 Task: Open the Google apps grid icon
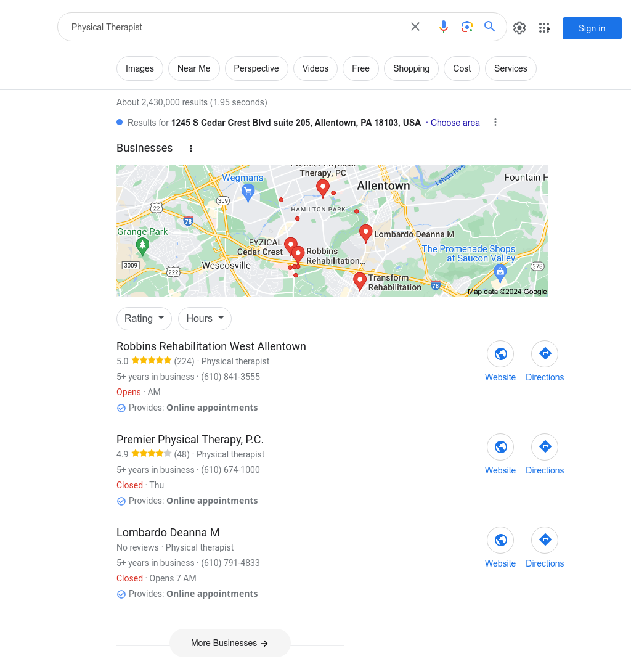(544, 28)
